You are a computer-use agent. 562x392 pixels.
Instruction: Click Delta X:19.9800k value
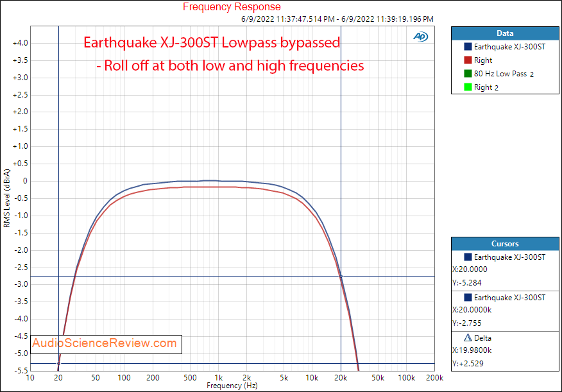pos(472,350)
